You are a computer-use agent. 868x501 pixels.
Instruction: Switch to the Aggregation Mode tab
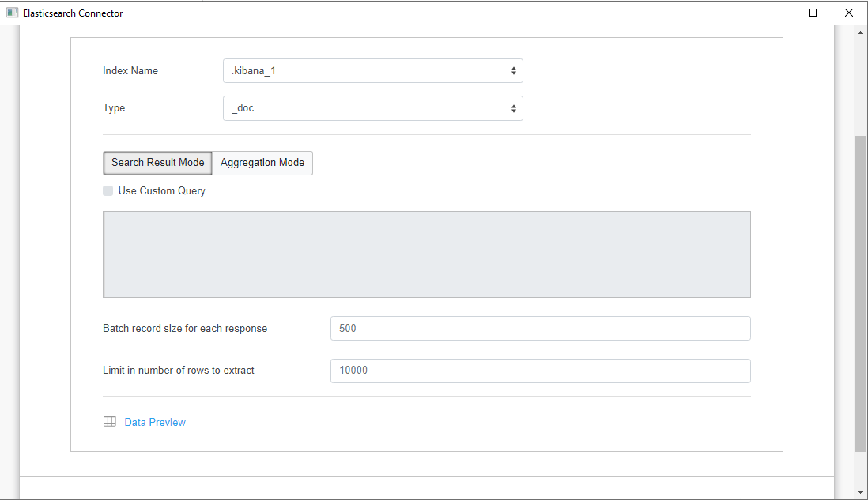pyautogui.click(x=262, y=162)
